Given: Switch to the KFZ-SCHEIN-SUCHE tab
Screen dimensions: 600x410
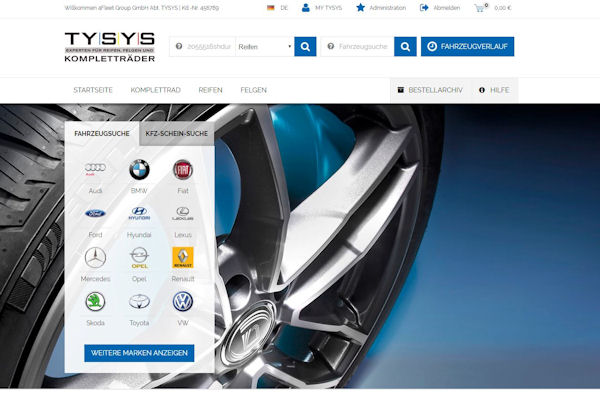Looking at the screenshot, I should click(176, 134).
